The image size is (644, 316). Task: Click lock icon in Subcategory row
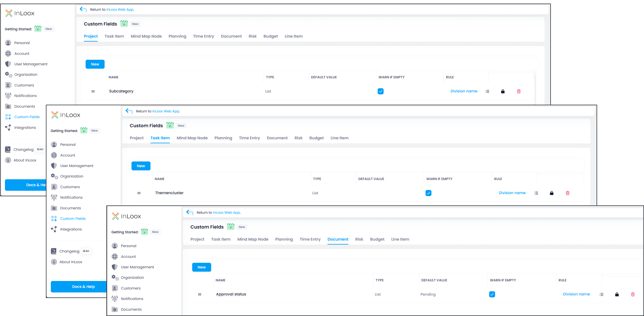coord(503,91)
